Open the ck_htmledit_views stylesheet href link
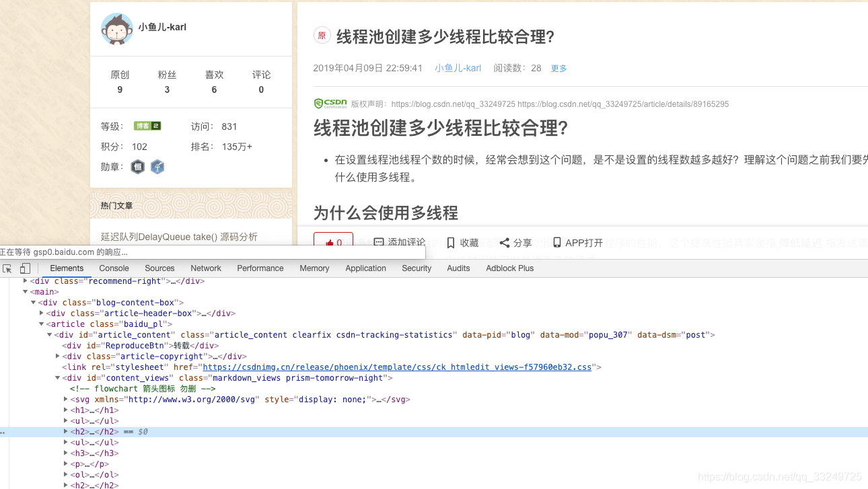This screenshot has width=868, height=489. 397,367
